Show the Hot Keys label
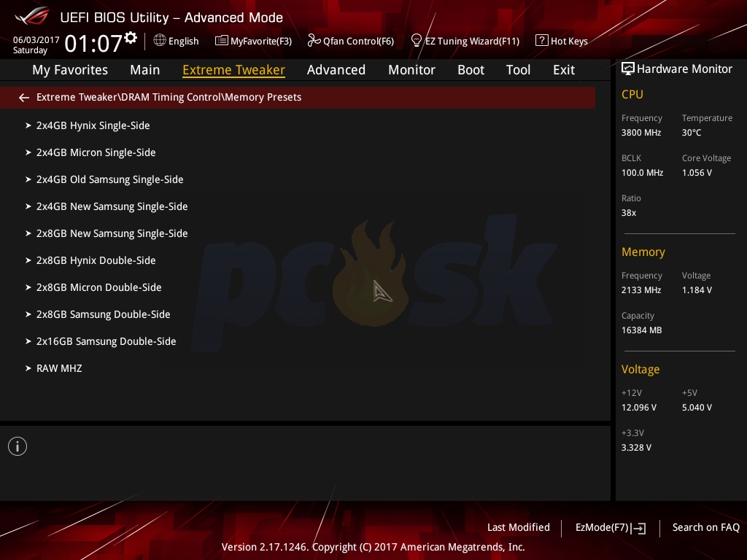The width and height of the screenshot is (747, 560). [x=569, y=41]
